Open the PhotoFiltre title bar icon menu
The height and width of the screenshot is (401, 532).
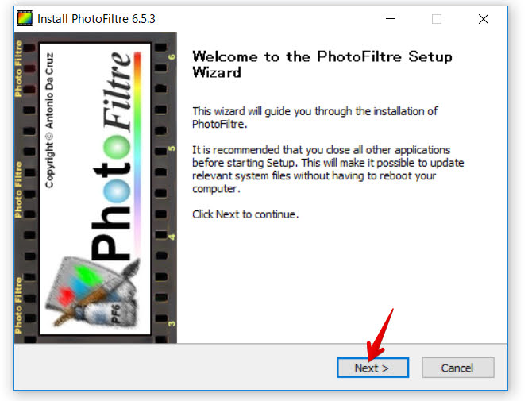25,18
